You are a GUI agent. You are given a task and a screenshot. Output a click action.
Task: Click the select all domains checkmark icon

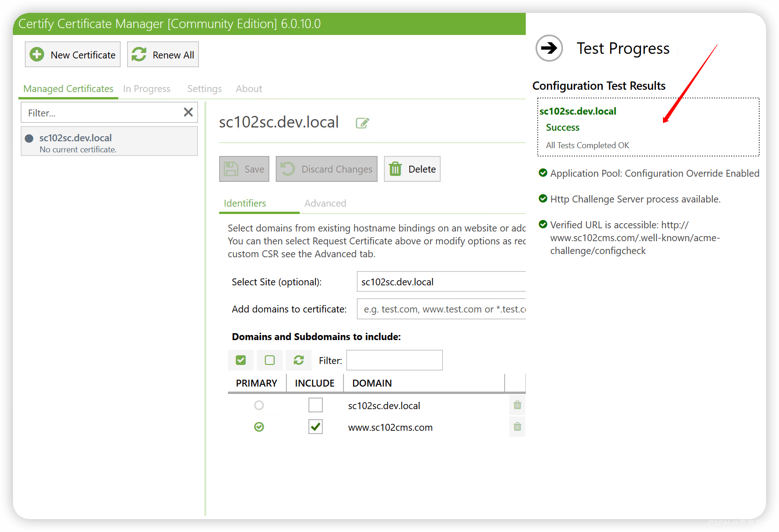241,360
